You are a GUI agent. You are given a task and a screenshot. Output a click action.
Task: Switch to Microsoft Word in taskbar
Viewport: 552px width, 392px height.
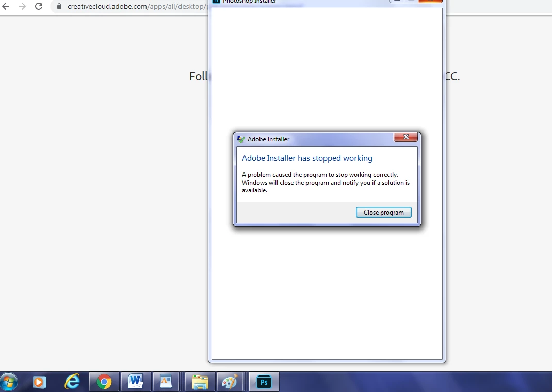136,382
